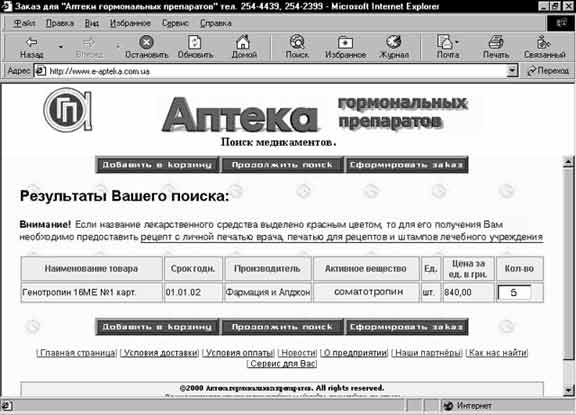The width and height of the screenshot is (576, 415).
Task: Open the Правка menu
Action: (x=60, y=23)
